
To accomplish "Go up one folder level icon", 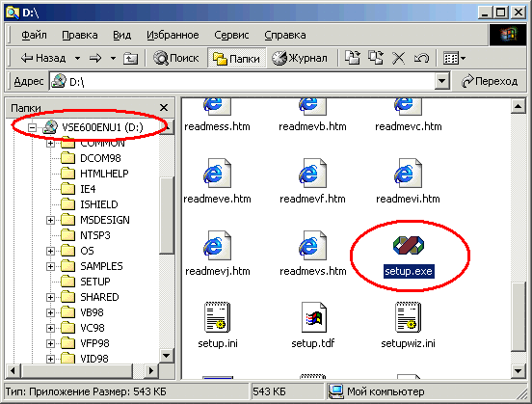I will tap(130, 59).
